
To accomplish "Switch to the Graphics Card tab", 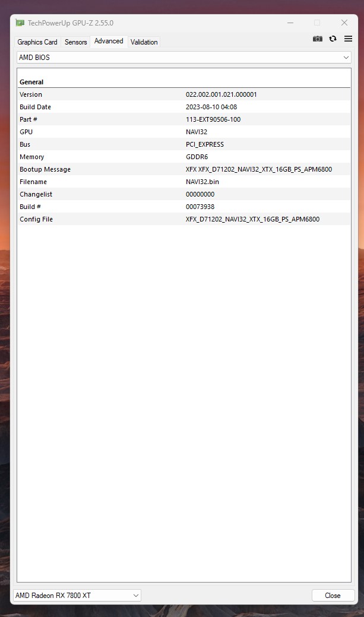I will click(37, 42).
